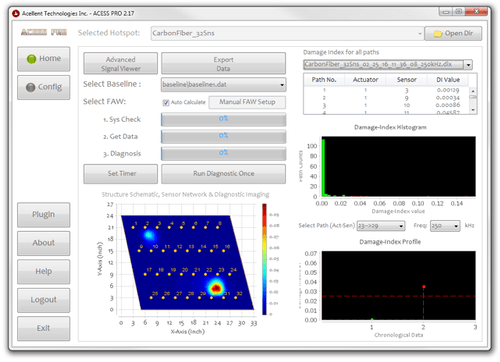Click the Sensor column header
The height and width of the screenshot is (362, 500).
click(x=407, y=80)
